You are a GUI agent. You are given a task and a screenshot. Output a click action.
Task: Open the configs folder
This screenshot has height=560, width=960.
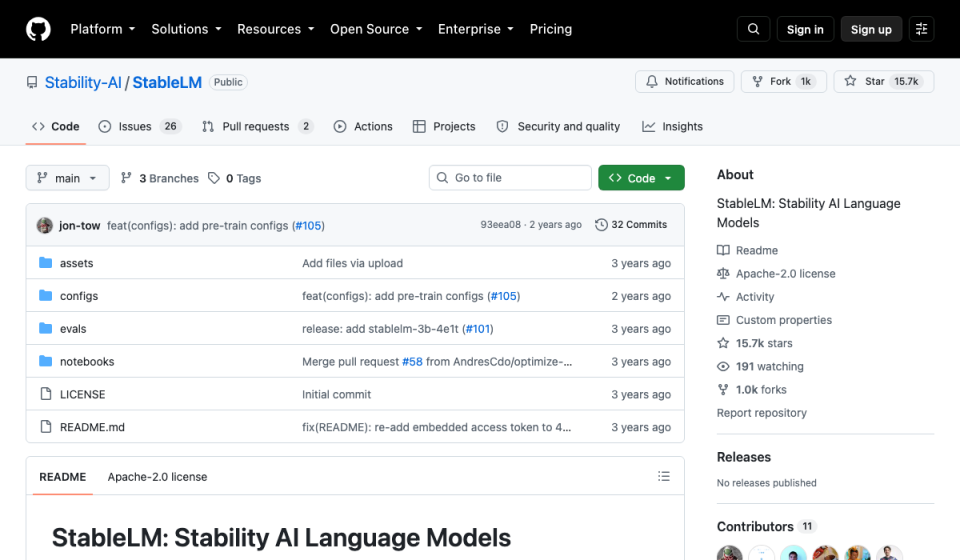coord(79,296)
